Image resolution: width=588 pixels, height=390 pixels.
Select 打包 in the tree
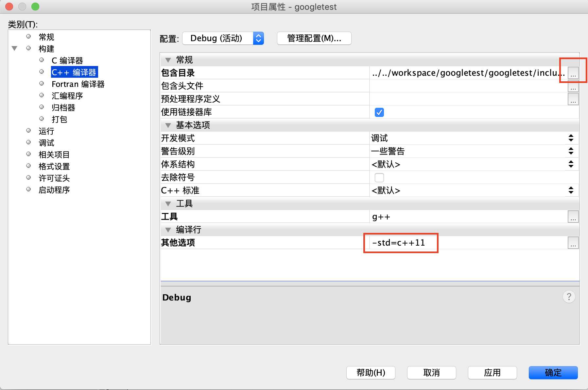60,119
